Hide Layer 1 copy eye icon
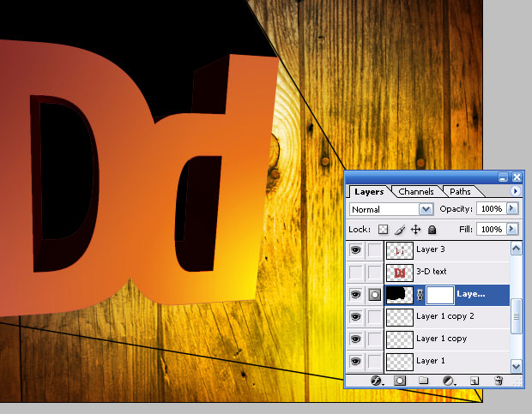Image resolution: width=532 pixels, height=414 pixels. click(355, 339)
